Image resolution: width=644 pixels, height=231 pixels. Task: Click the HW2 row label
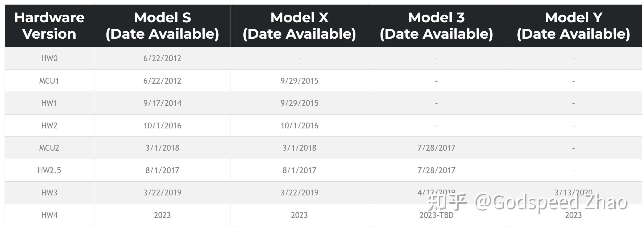49,126
